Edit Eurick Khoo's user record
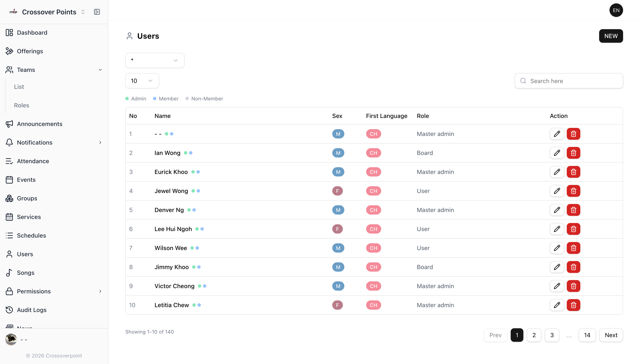Image resolution: width=640 pixels, height=364 pixels. pyautogui.click(x=557, y=172)
